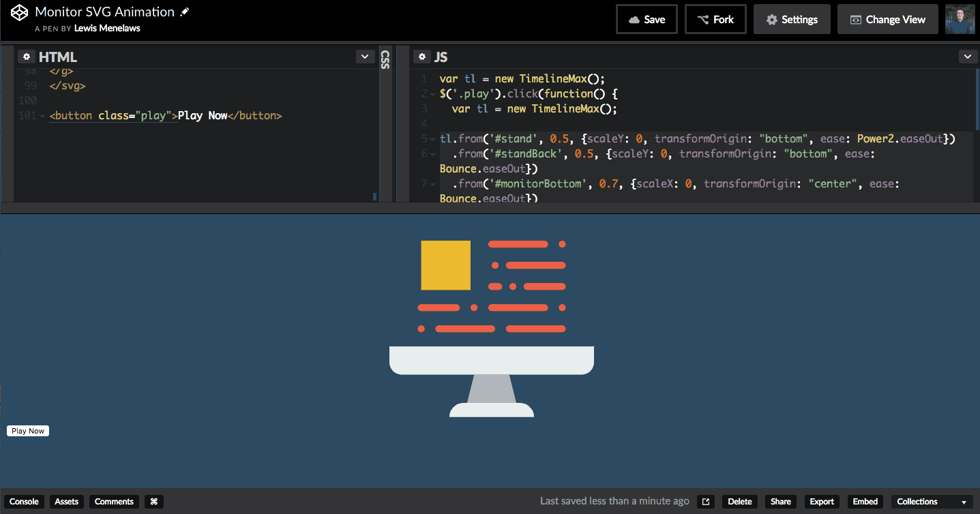Switch to the collapsed CSS editor tab
Viewport: 980px width, 514px height.
tap(384, 61)
